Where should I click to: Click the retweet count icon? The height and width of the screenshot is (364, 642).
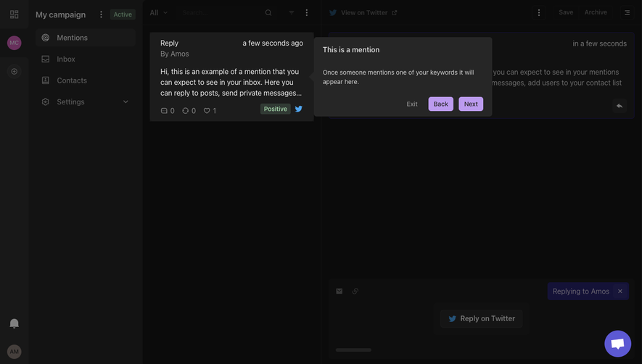186,110
